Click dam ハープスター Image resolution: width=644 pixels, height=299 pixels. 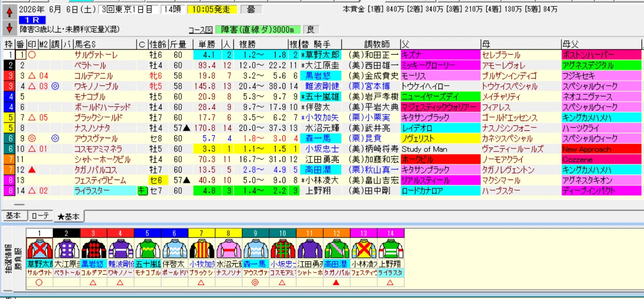pyautogui.click(x=501, y=191)
